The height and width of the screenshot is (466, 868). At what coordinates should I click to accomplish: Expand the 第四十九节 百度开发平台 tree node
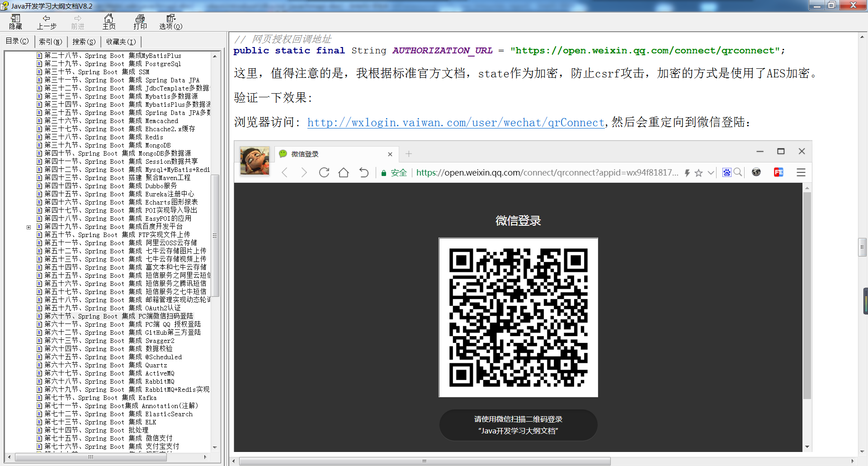tap(28, 227)
